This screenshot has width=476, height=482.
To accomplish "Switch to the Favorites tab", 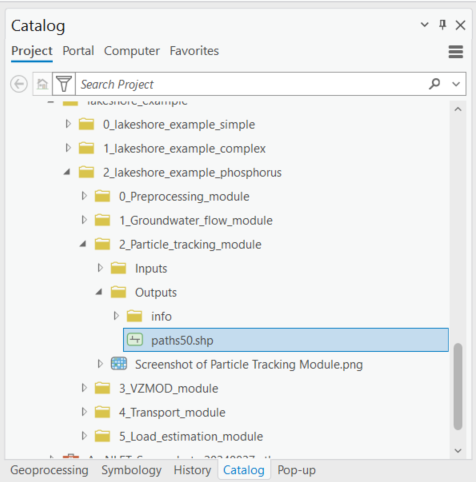I will (194, 51).
